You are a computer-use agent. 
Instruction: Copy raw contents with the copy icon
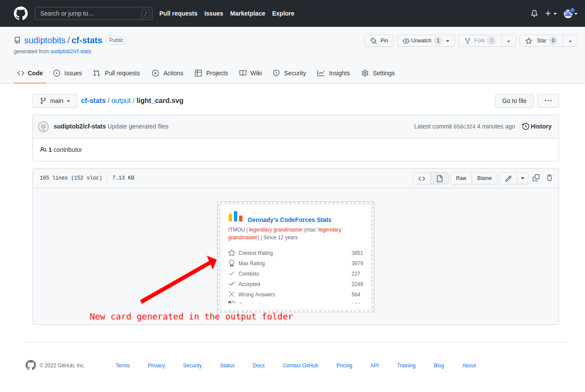[536, 178]
